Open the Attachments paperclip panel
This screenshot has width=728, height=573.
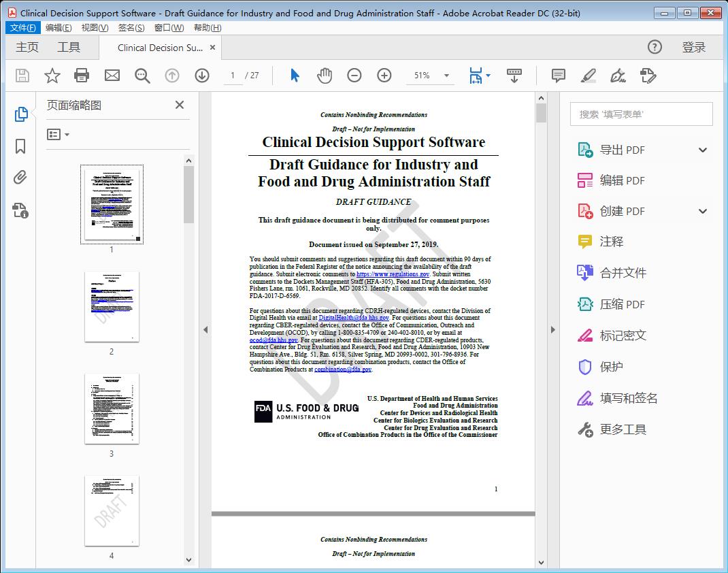click(21, 177)
